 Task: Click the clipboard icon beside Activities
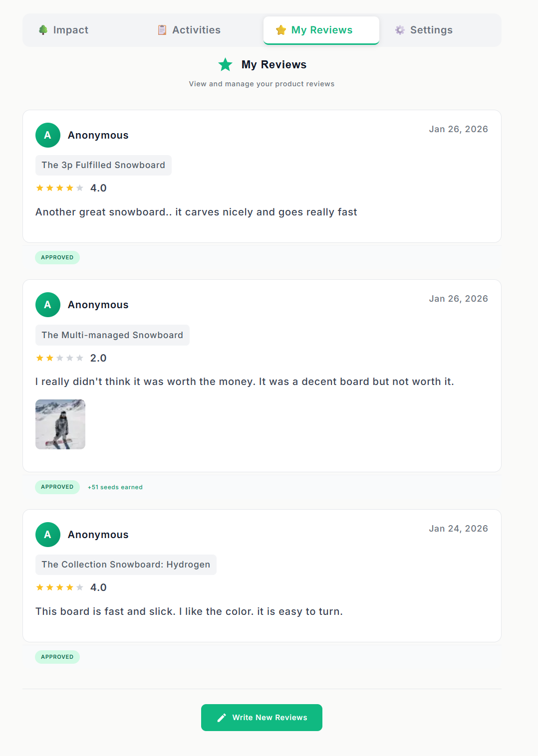coord(162,30)
